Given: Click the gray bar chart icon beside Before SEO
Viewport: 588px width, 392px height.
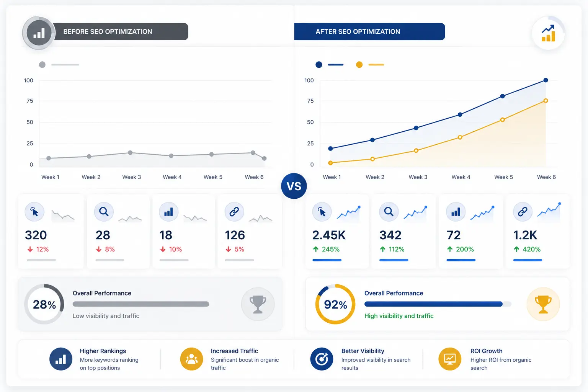Looking at the screenshot, I should [x=39, y=33].
